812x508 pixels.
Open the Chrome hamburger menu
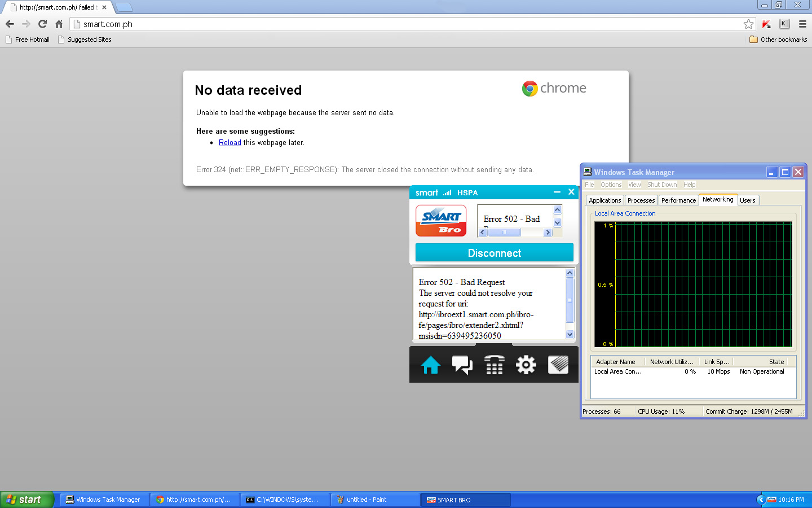click(x=802, y=24)
